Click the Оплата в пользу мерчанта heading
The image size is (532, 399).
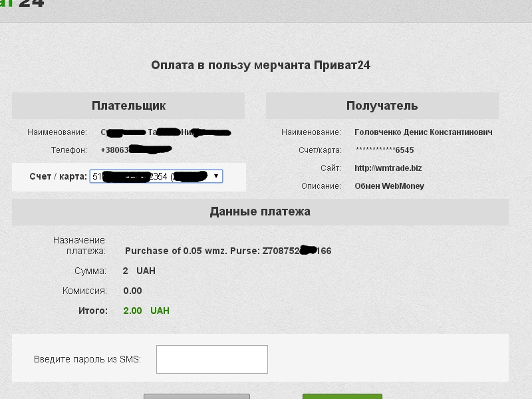point(260,65)
